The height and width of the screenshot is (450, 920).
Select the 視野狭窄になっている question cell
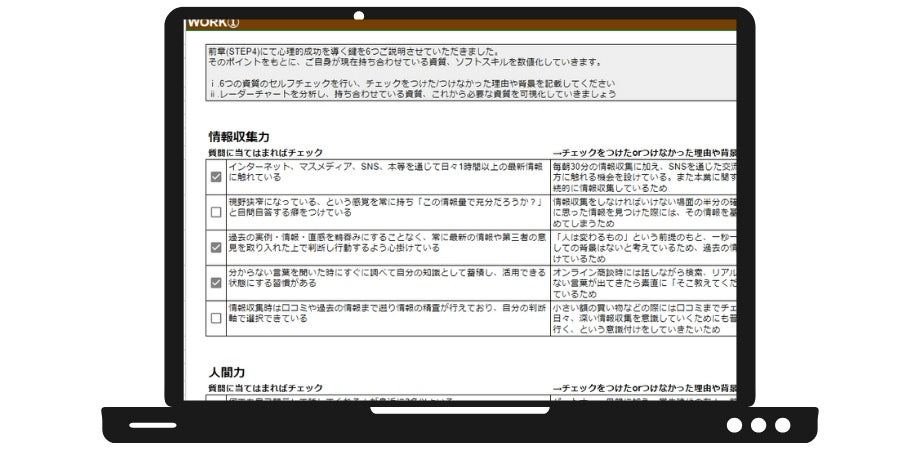[x=388, y=212]
